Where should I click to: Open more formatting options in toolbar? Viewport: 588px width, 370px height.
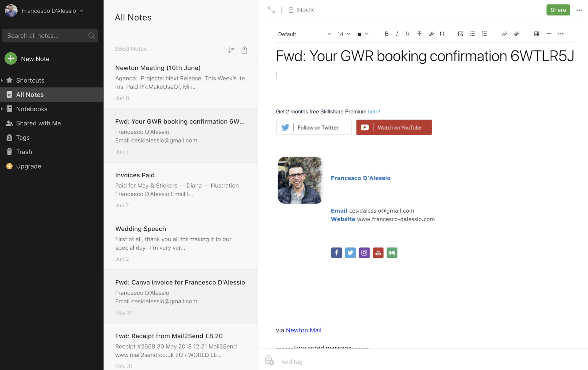561,34
